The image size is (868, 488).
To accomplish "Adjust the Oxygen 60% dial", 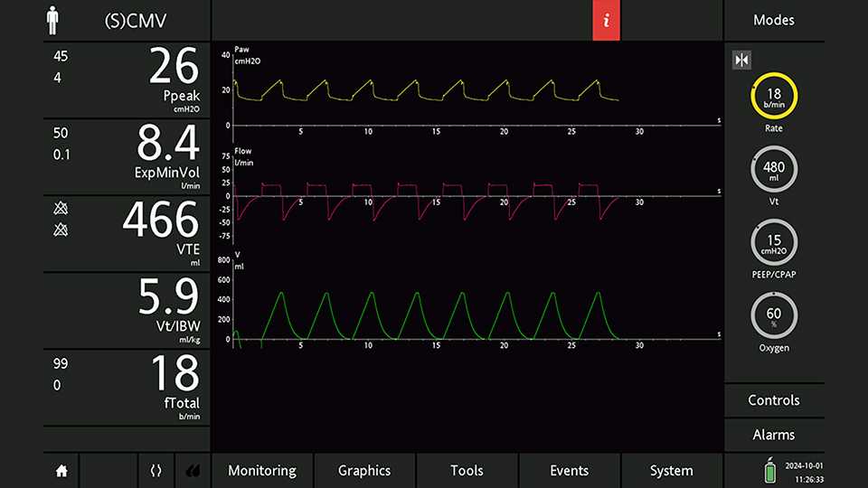I will click(774, 316).
